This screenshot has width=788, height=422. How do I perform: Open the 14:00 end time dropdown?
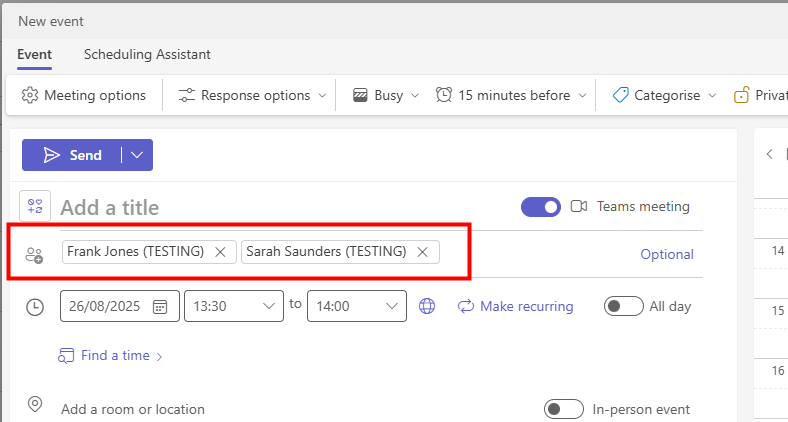pos(391,306)
